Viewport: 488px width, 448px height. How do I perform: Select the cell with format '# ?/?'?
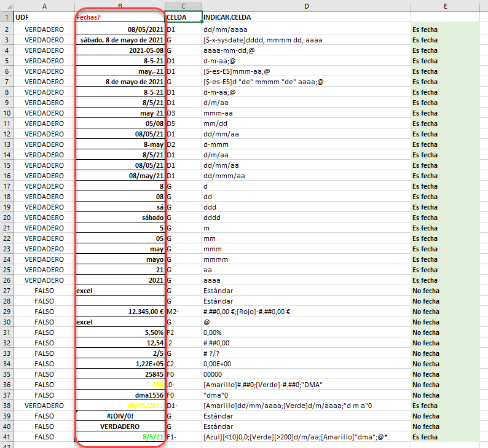307,353
